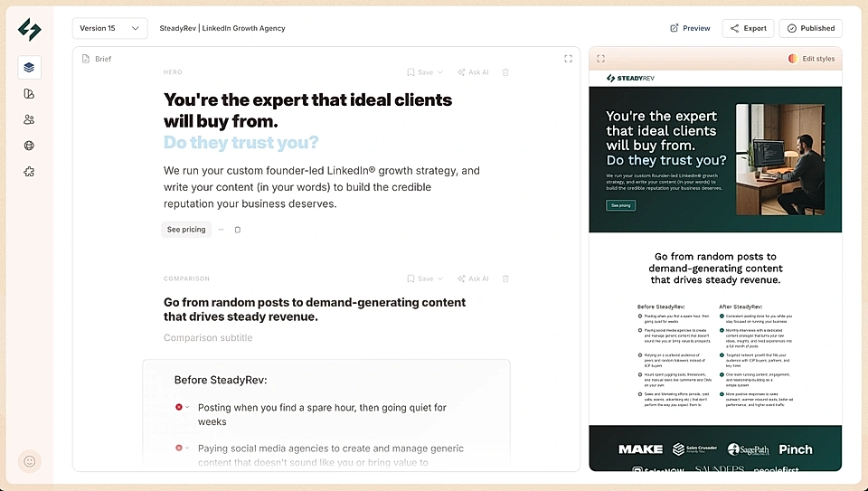Click the Export button

[748, 28]
